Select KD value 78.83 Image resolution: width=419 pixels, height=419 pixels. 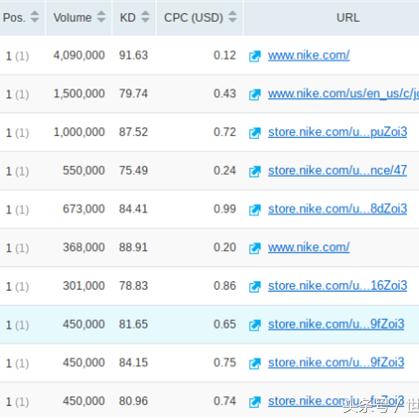click(133, 286)
